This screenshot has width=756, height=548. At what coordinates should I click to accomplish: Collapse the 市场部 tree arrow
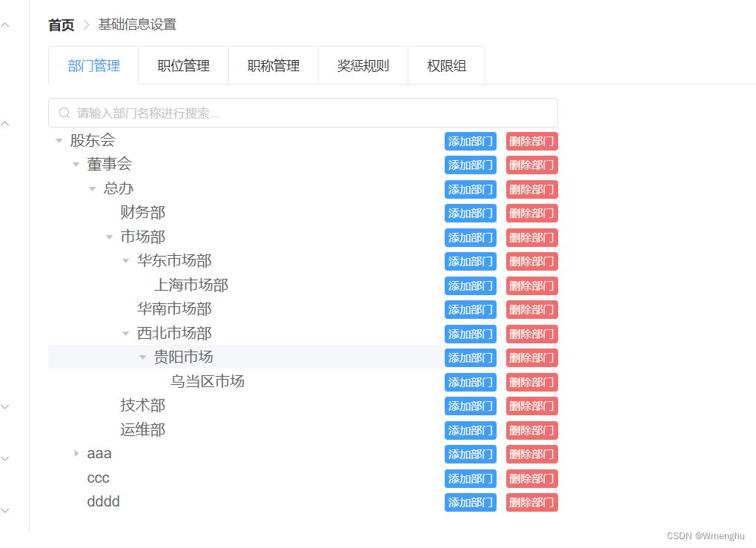[x=109, y=237]
